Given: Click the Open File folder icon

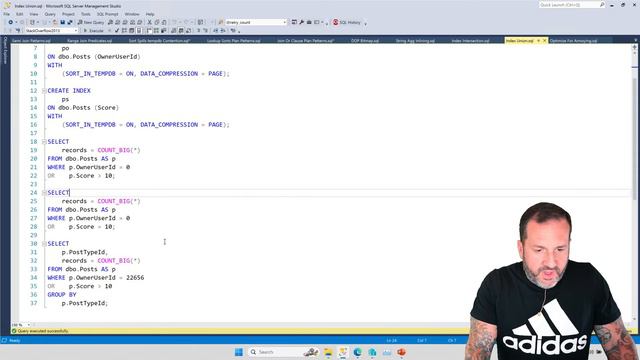Looking at the screenshot, I should click(x=55, y=22).
